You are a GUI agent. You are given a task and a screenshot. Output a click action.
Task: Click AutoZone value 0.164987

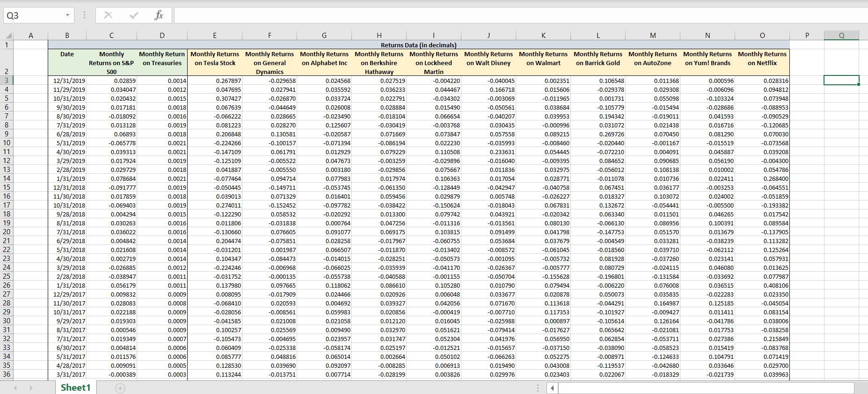click(653, 303)
